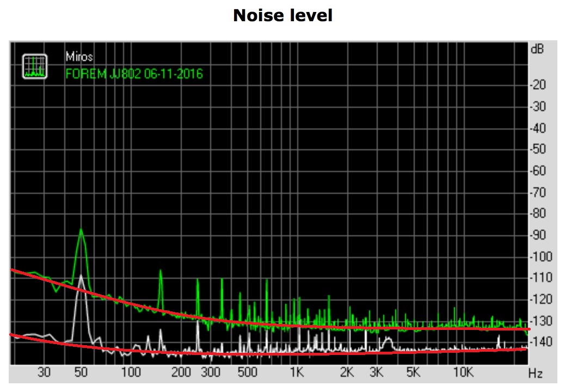Click the dB unit label on the vertical axis
565x392 pixels.
(x=536, y=49)
